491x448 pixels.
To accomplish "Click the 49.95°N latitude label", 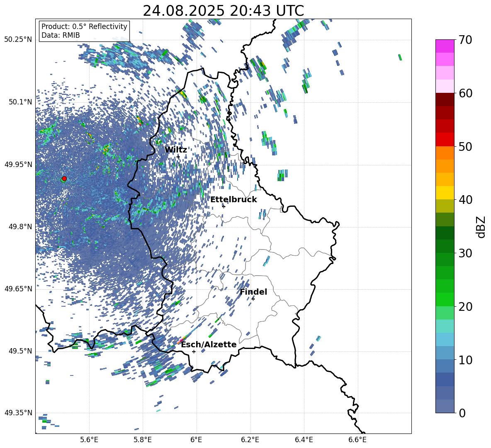I will [x=18, y=164].
